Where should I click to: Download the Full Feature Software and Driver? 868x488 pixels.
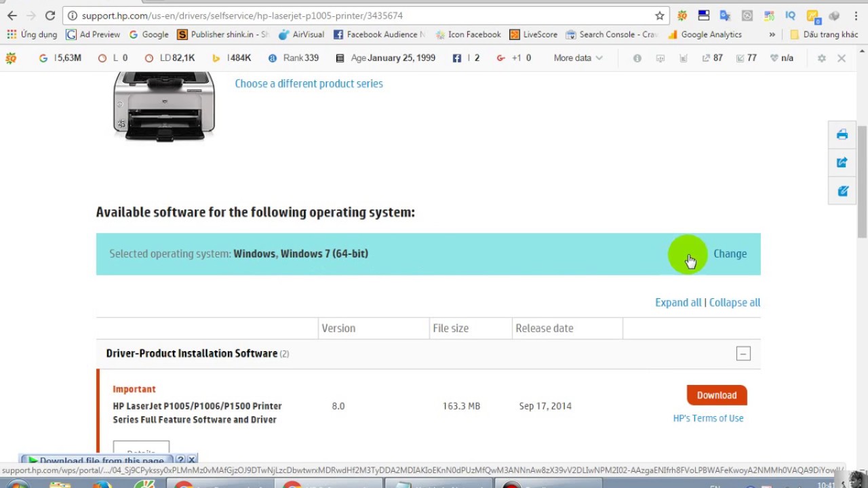[717, 395]
